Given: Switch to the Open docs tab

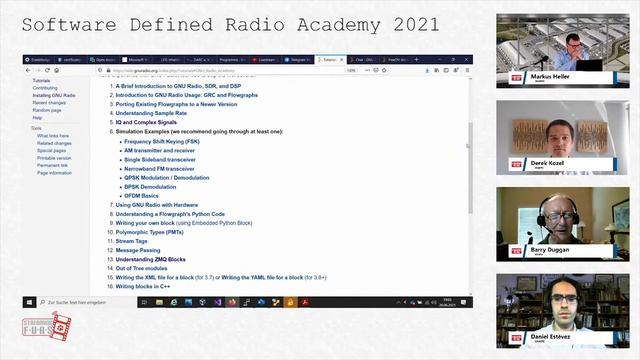Looking at the screenshot, I should point(104,60).
